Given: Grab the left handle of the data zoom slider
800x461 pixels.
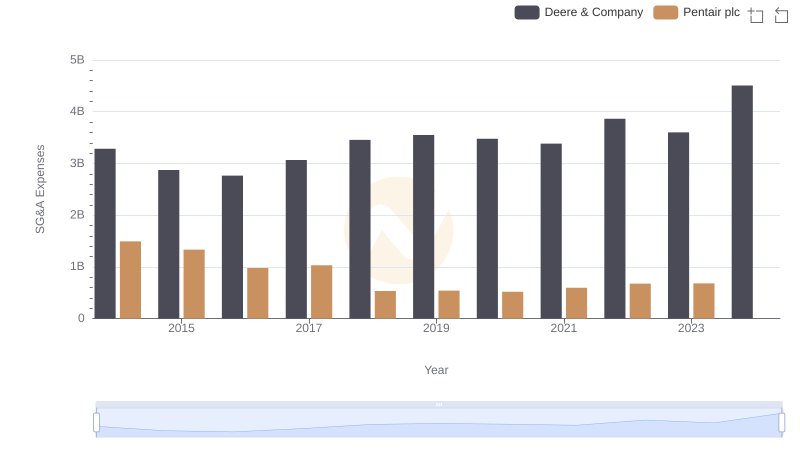Looking at the screenshot, I should (x=96, y=422).
